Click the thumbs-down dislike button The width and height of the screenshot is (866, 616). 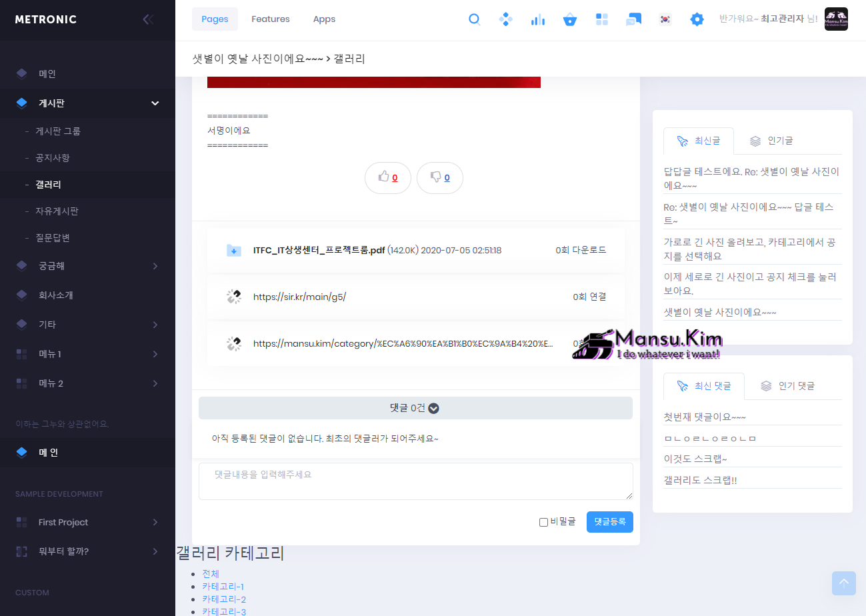coord(440,178)
